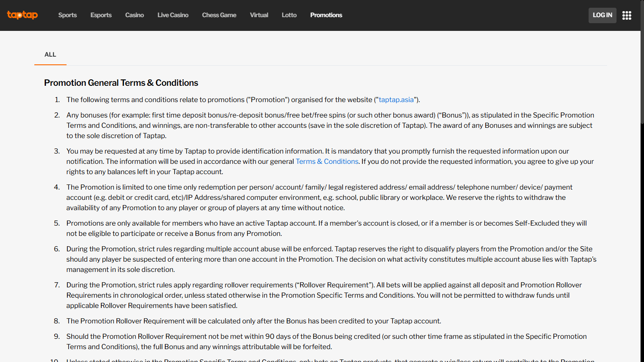Go to the Esports page
This screenshot has width=644, height=362.
tap(101, 15)
